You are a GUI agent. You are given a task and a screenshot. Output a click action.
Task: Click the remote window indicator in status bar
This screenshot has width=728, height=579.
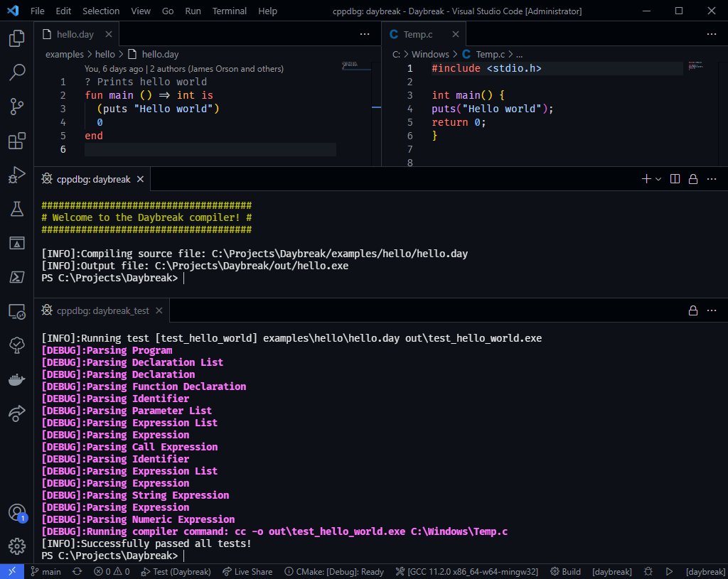click(12, 572)
